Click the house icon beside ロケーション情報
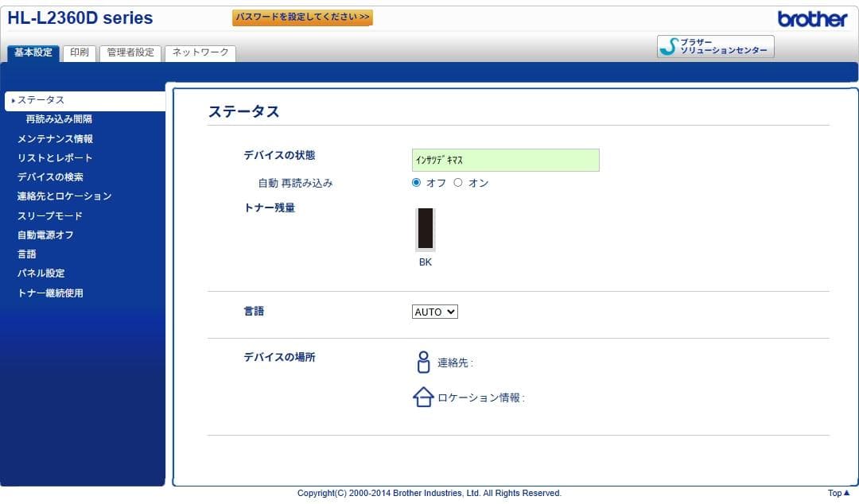 (422, 396)
